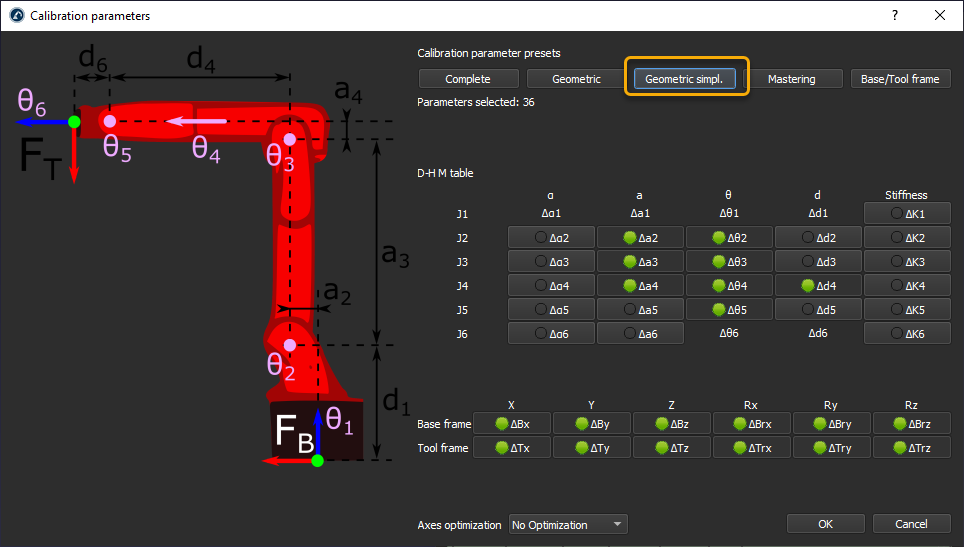This screenshot has width=964, height=547.
Task: Click the green base frame origin dot
Action: click(318, 460)
